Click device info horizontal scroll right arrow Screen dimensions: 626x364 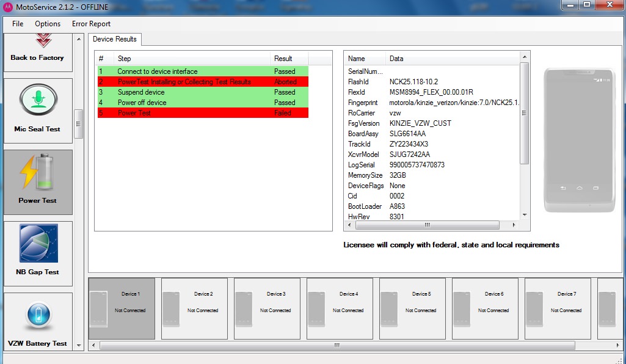514,225
